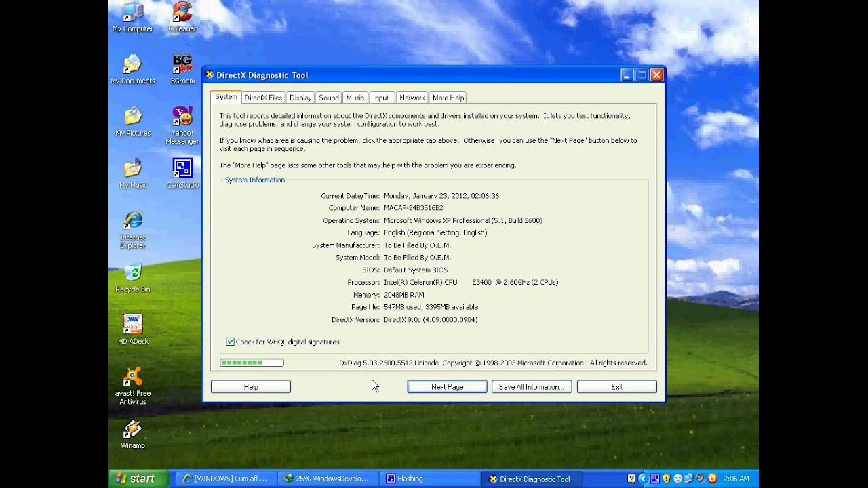Screen dimensions: 868x488
Task: Select the HD ADeck desktop shortcut
Action: coord(133,329)
